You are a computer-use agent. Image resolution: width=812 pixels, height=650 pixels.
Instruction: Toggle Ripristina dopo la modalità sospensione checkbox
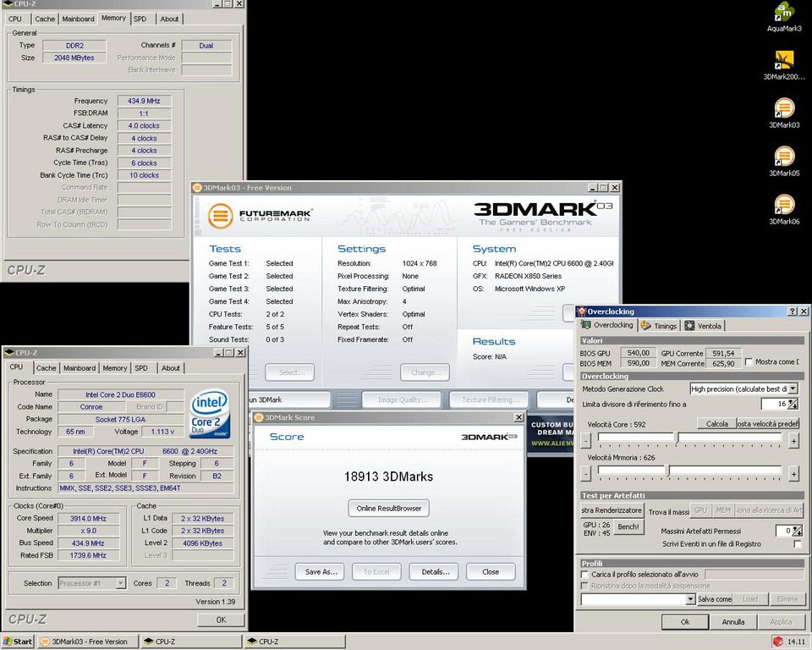(x=584, y=586)
